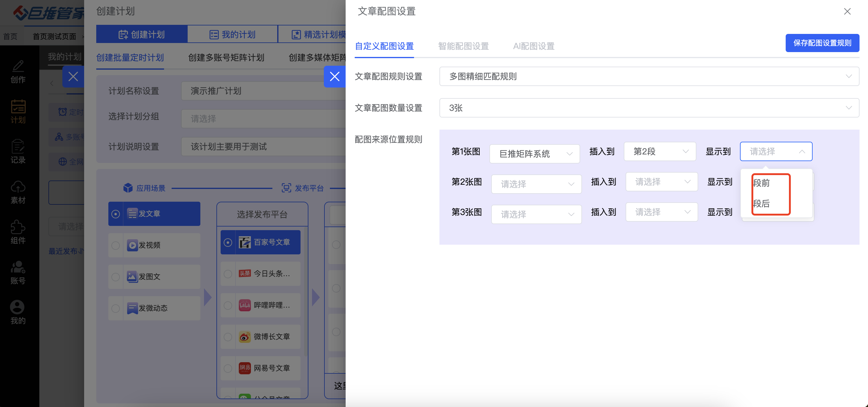Open the 记录 sidebar icon

click(18, 152)
